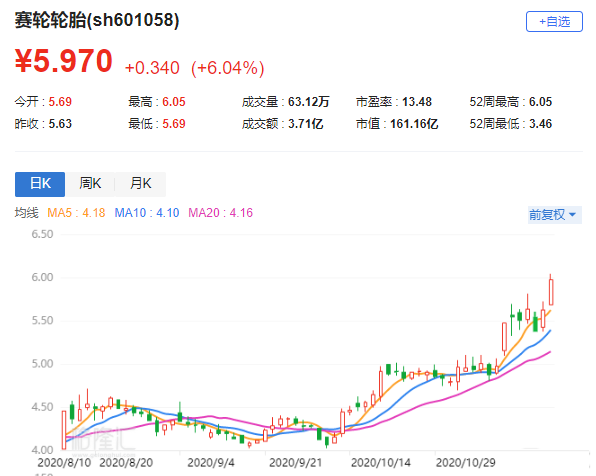Click the 6.50 y-axis label
Image resolution: width=596 pixels, height=476 pixels.
[x=42, y=234]
